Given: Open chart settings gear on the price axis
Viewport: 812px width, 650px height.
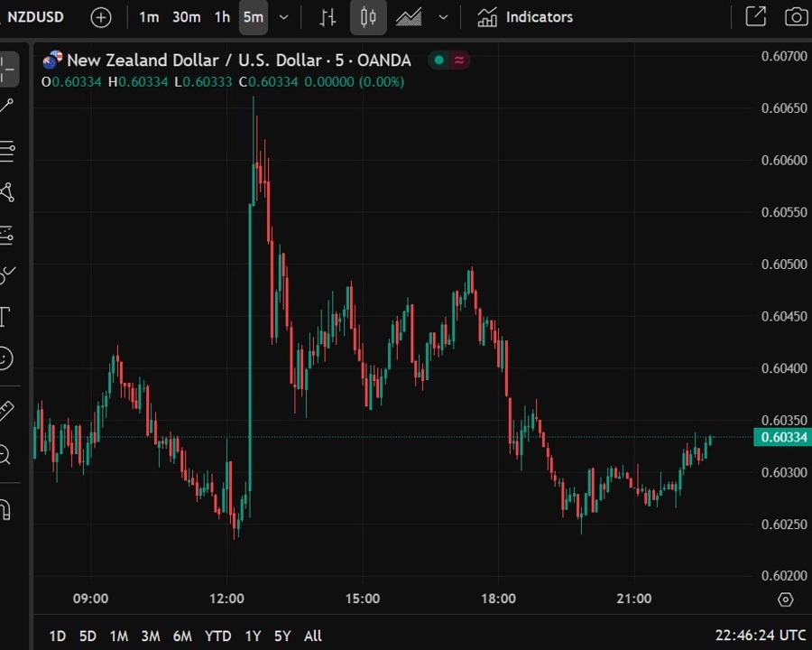Looking at the screenshot, I should pos(785,599).
